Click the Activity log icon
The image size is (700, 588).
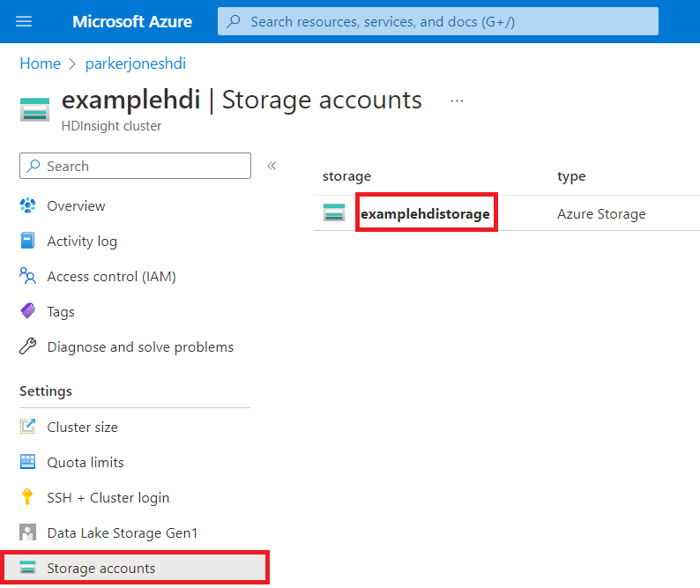28,241
